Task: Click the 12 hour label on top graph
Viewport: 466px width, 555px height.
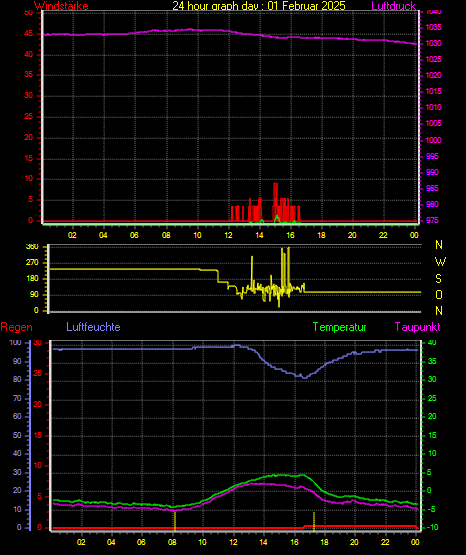Action: 228,235
